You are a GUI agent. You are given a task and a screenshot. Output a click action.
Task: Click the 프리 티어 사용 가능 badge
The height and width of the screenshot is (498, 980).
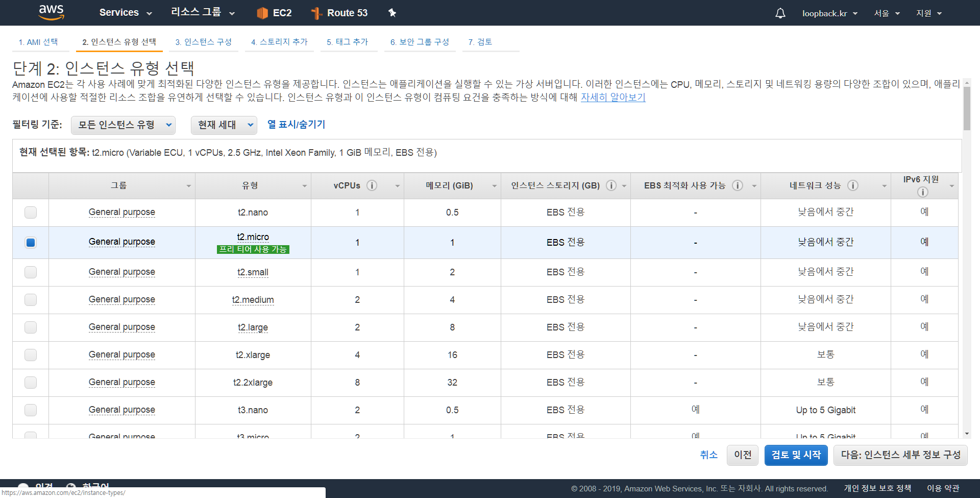[253, 249]
